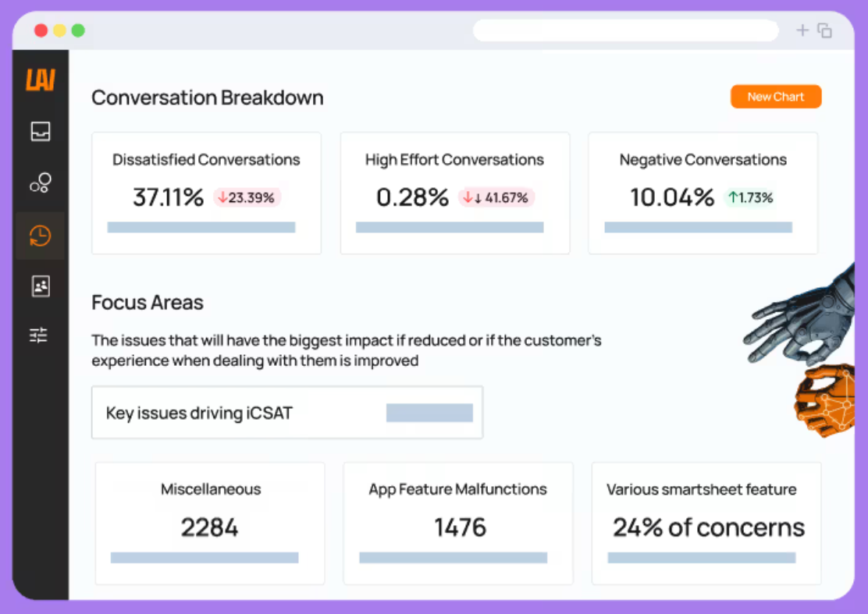Open the Negative Conversations card
Viewport: 868px width, 614px height.
click(703, 193)
